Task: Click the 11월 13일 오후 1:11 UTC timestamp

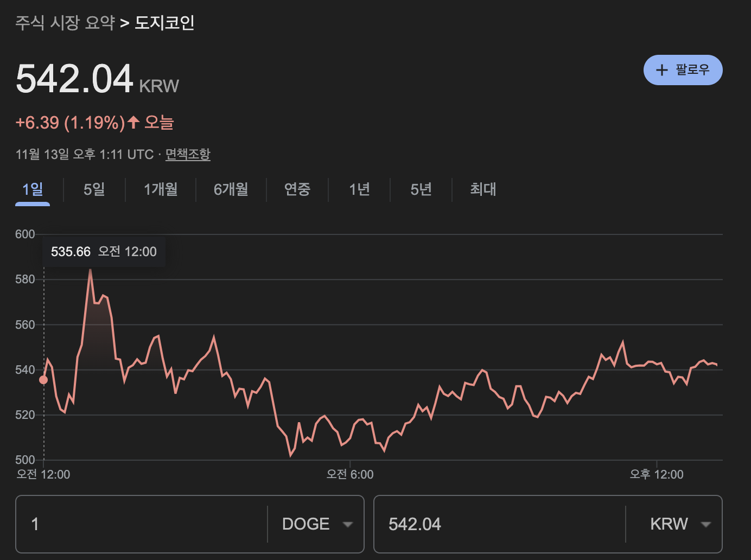Action: click(85, 155)
